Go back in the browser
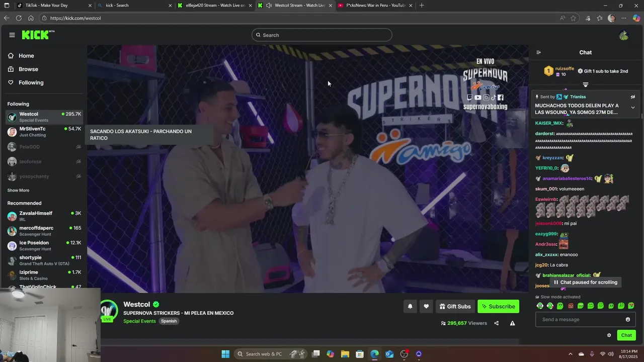Image resolution: width=644 pixels, height=362 pixels. click(x=7, y=18)
